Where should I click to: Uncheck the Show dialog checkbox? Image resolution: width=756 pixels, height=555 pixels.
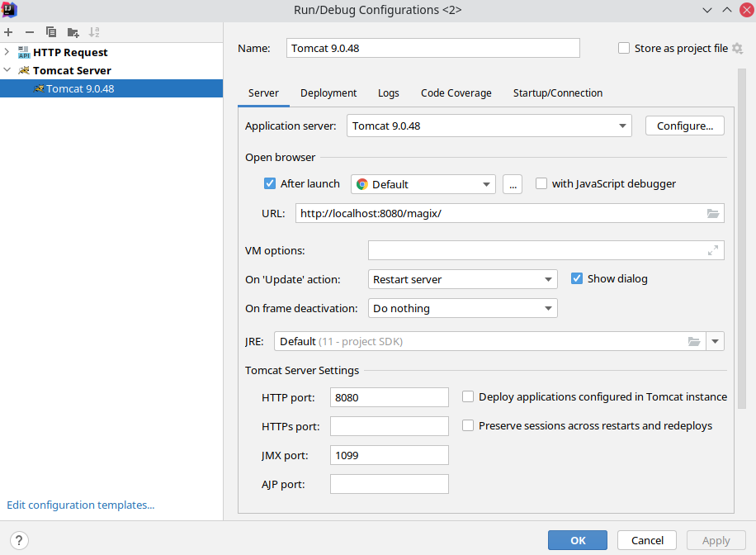tap(577, 278)
